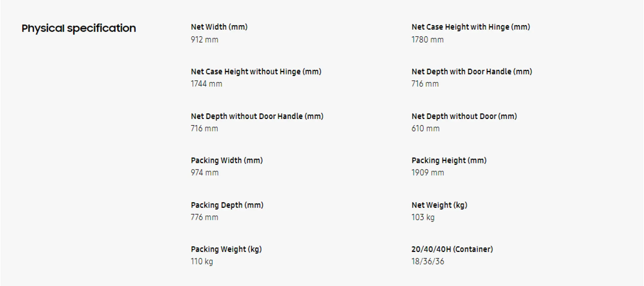Select the 912 mm width value

point(204,40)
